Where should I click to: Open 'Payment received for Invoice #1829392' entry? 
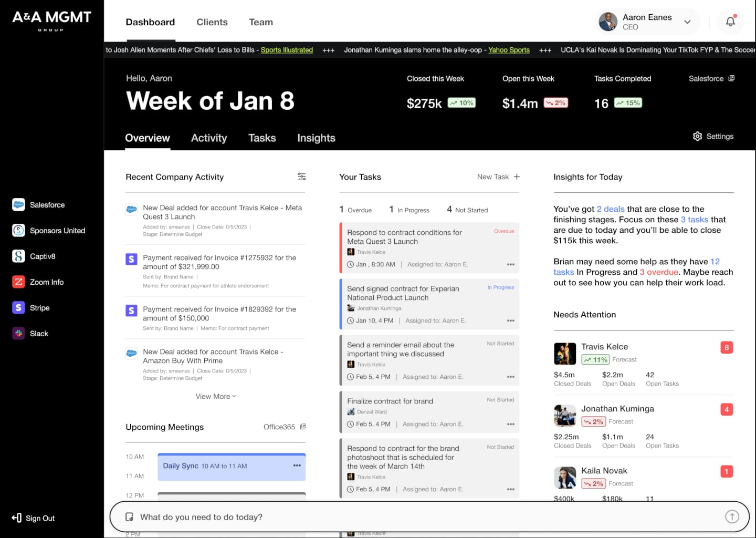(215, 318)
